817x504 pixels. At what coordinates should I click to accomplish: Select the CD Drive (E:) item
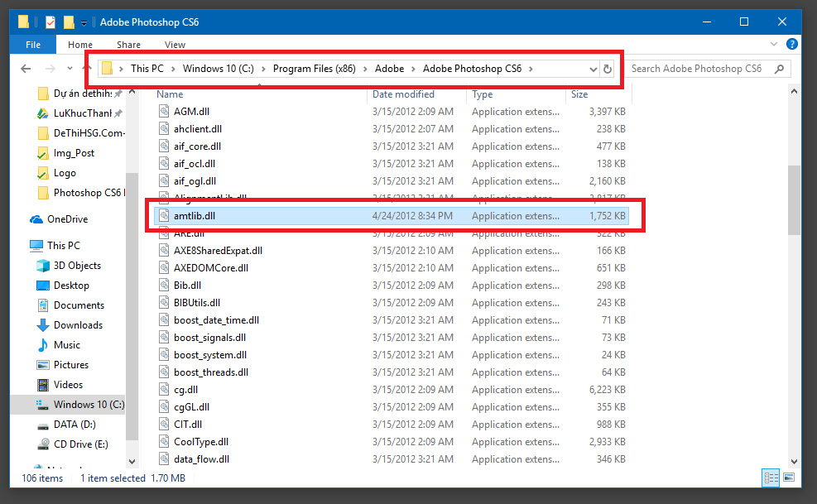coord(81,444)
